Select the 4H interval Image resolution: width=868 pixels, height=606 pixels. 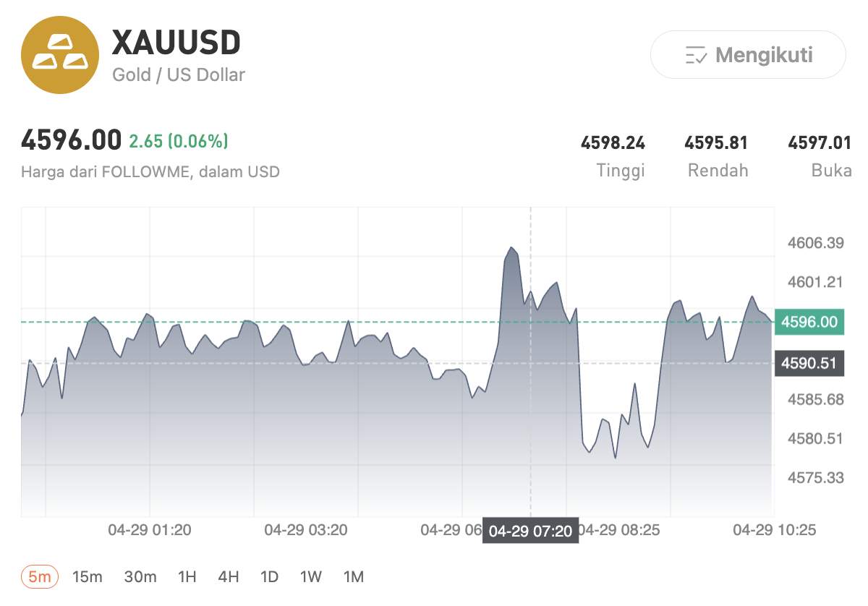click(227, 576)
